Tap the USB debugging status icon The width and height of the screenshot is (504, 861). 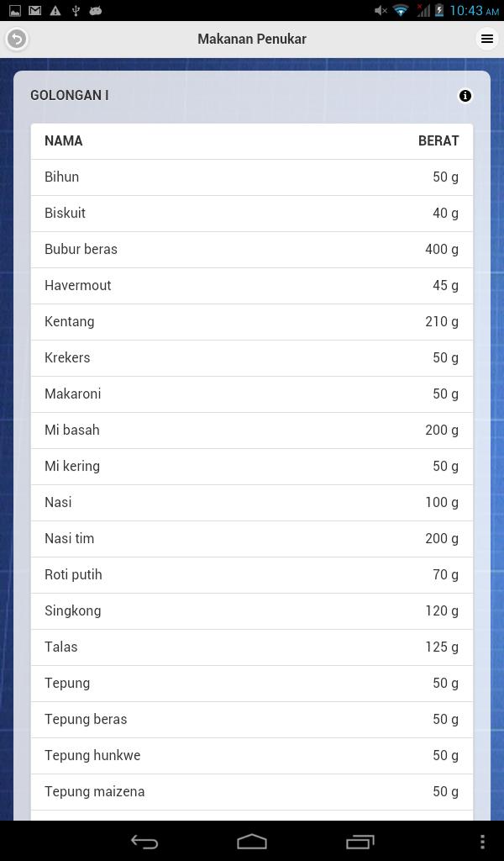(75, 10)
